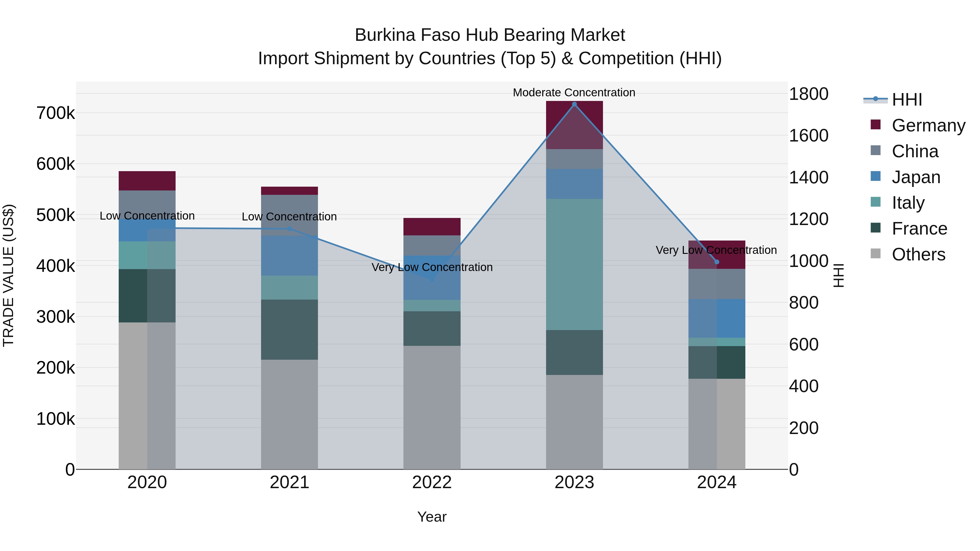Click the 'TRADE VALUE (US$)' axis title

[8, 275]
